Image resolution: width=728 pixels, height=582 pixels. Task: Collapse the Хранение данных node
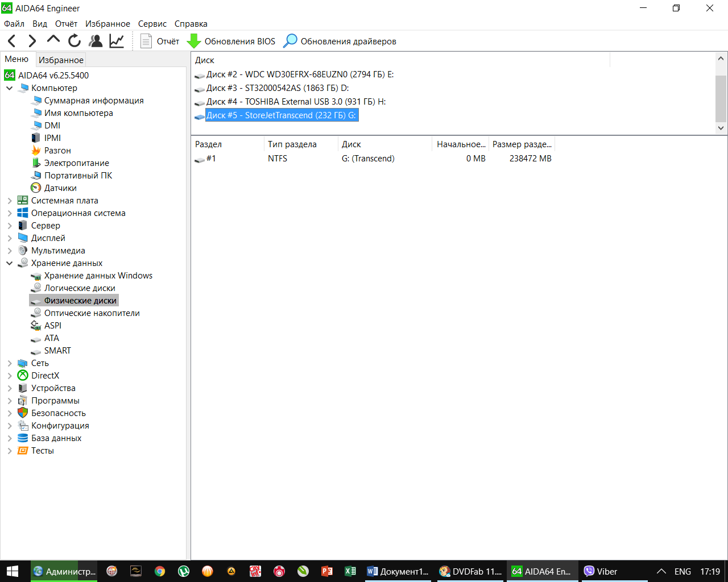10,263
